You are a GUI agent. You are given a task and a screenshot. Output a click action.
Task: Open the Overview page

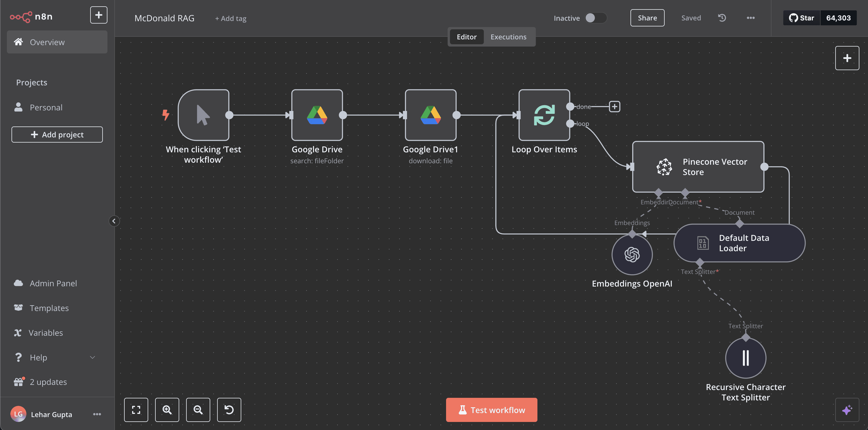point(57,42)
